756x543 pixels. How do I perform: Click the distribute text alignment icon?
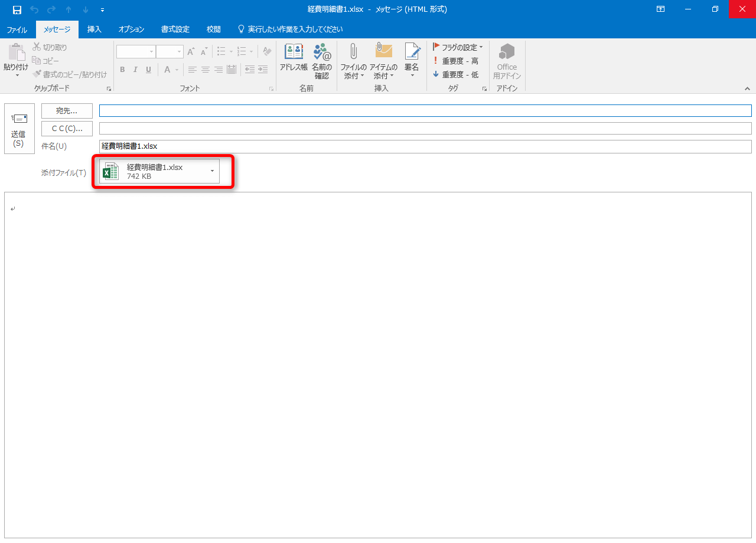click(x=232, y=70)
